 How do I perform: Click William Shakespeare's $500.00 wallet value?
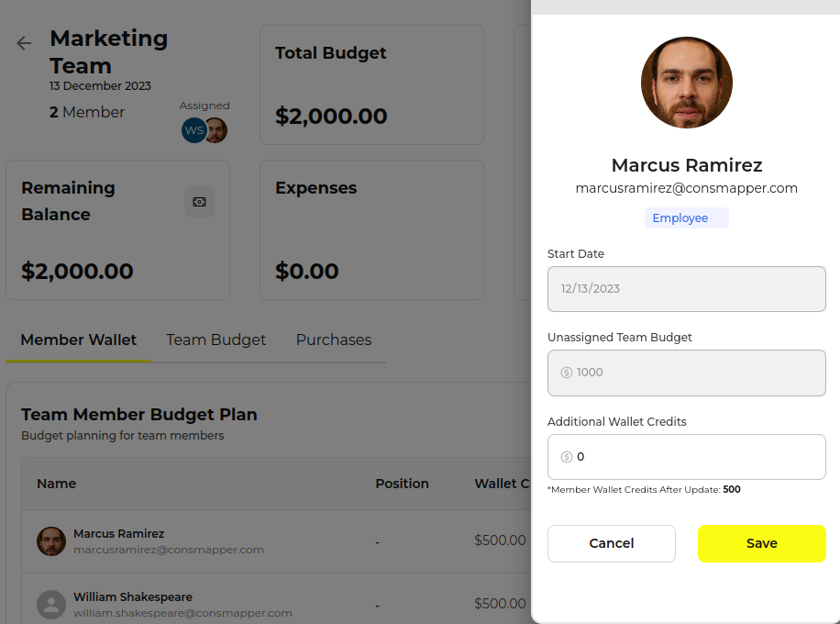[500, 604]
